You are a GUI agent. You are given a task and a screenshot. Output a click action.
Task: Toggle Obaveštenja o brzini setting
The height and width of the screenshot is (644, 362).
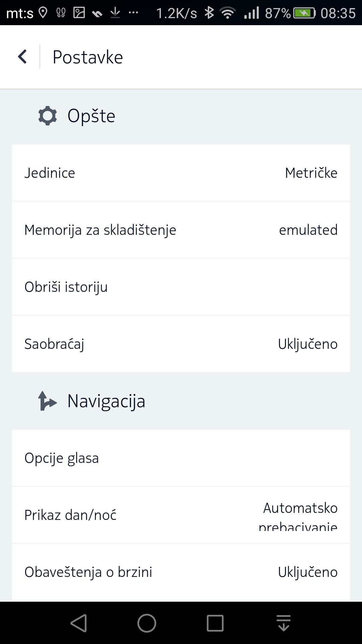[181, 572]
